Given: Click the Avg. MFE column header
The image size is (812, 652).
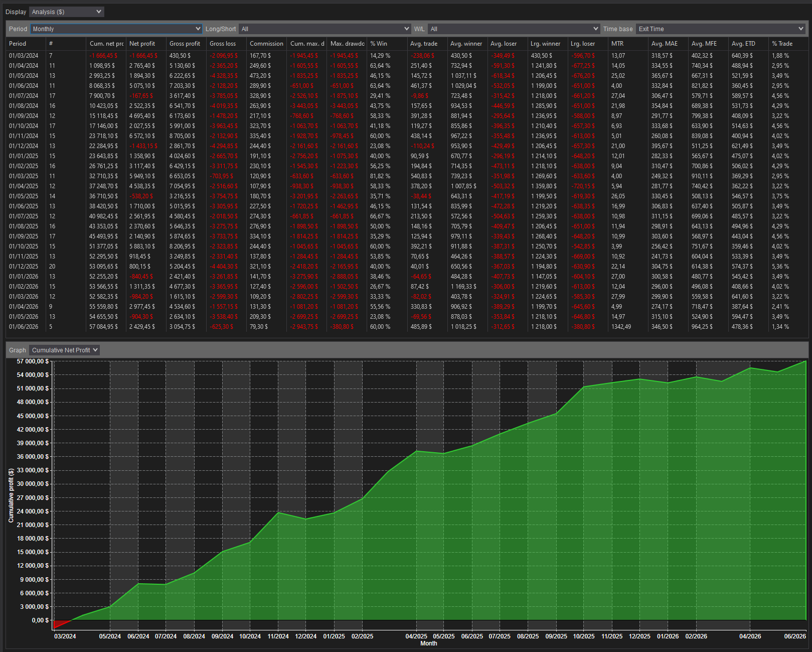Looking at the screenshot, I should point(708,44).
